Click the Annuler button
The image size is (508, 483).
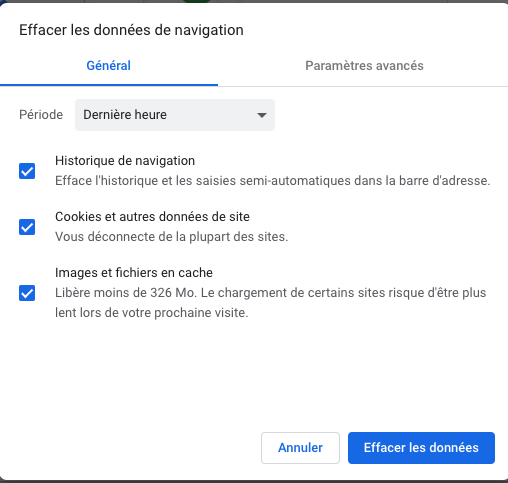[300, 448]
